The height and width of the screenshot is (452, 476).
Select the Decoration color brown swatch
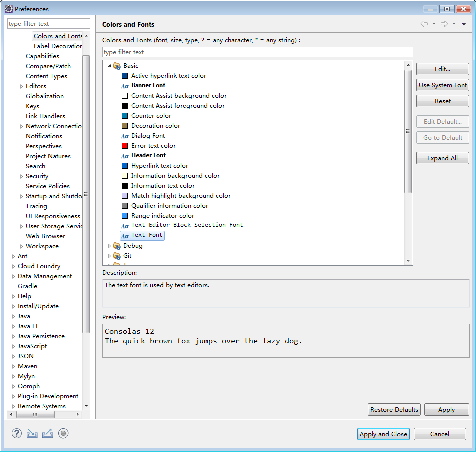125,126
